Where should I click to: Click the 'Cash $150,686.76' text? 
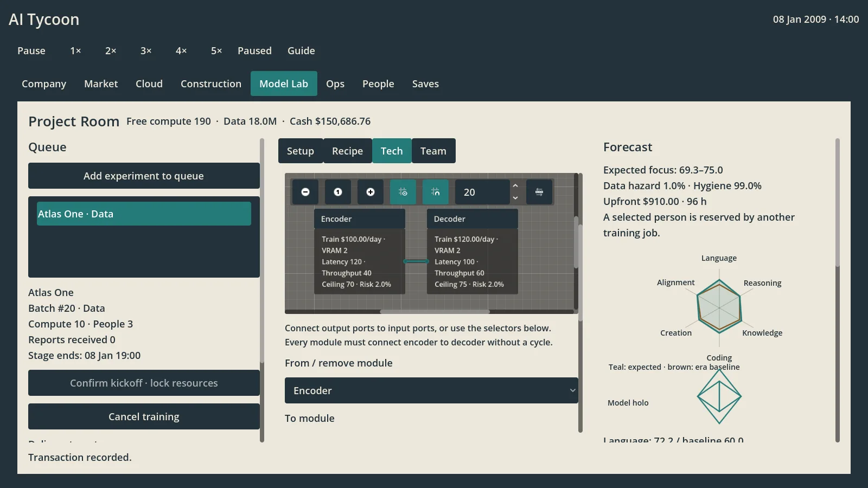(x=330, y=121)
